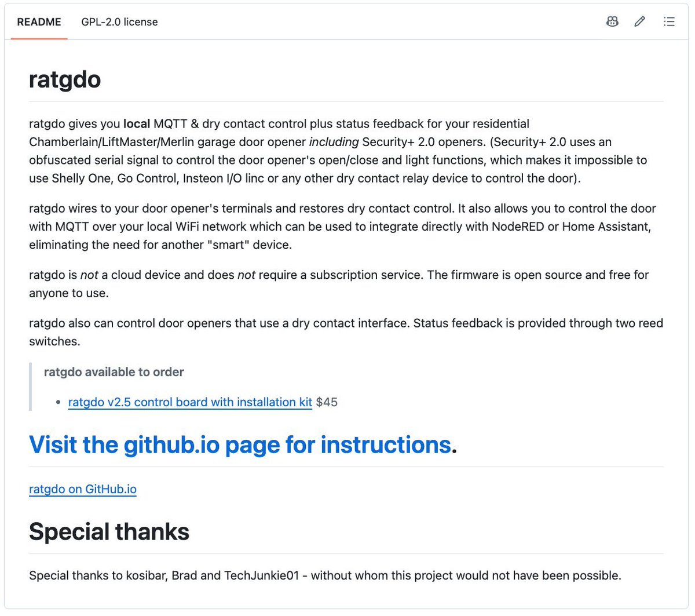Screen dimensions: 695x616
Task: Open the ratgdo on GitHub.io link
Action: coord(83,489)
